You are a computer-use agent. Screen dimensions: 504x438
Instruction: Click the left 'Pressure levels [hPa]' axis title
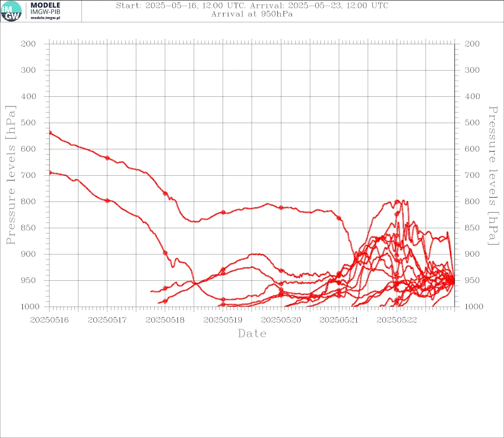point(11,175)
